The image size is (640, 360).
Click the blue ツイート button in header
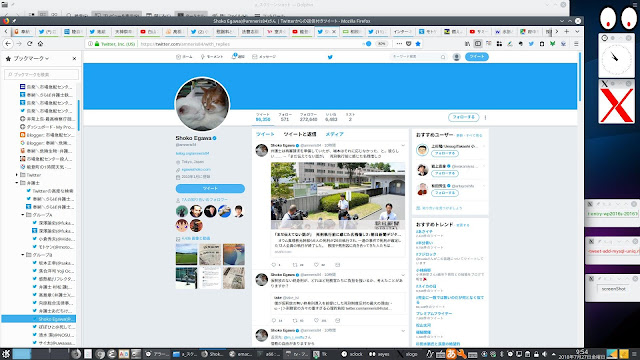tap(477, 57)
